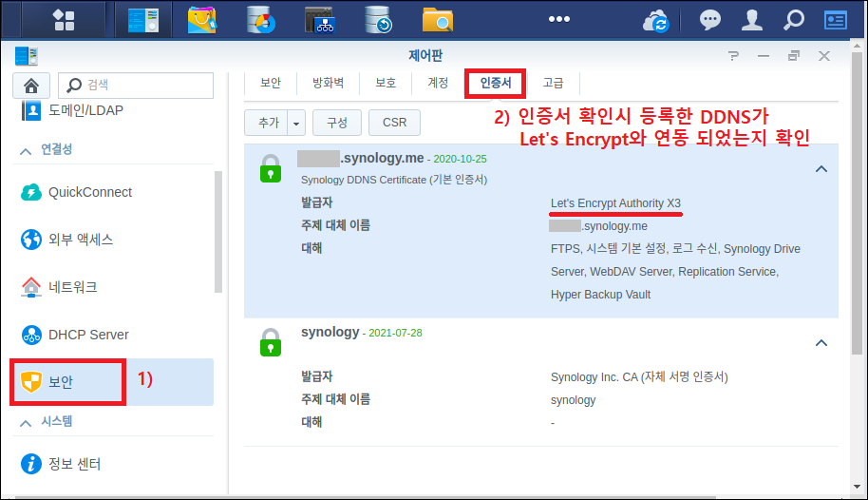Click the 구성 button
Screen dimensions: 868x500
(x=336, y=123)
